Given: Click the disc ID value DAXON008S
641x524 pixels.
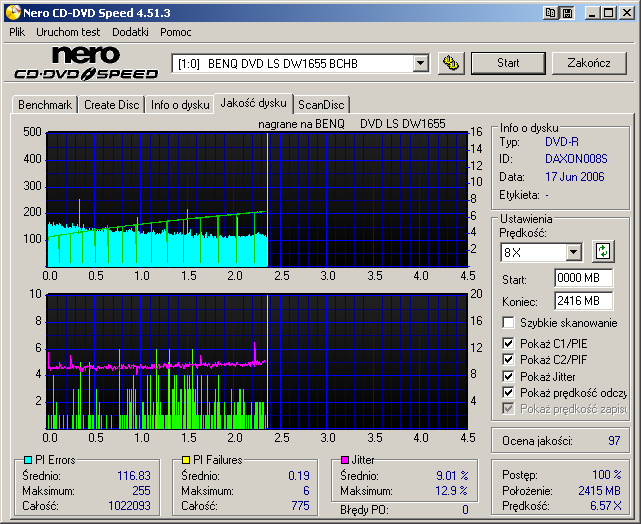Looking at the screenshot, I should click(576, 159).
